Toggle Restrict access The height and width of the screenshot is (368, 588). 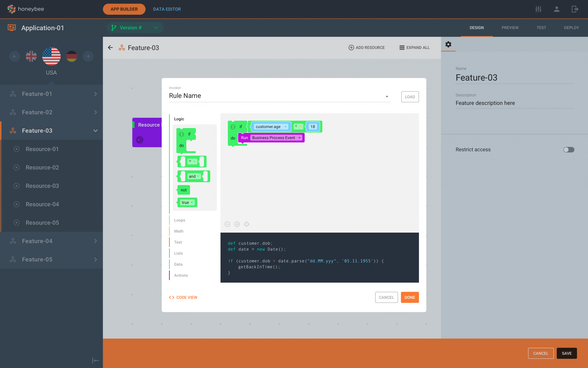(568, 150)
